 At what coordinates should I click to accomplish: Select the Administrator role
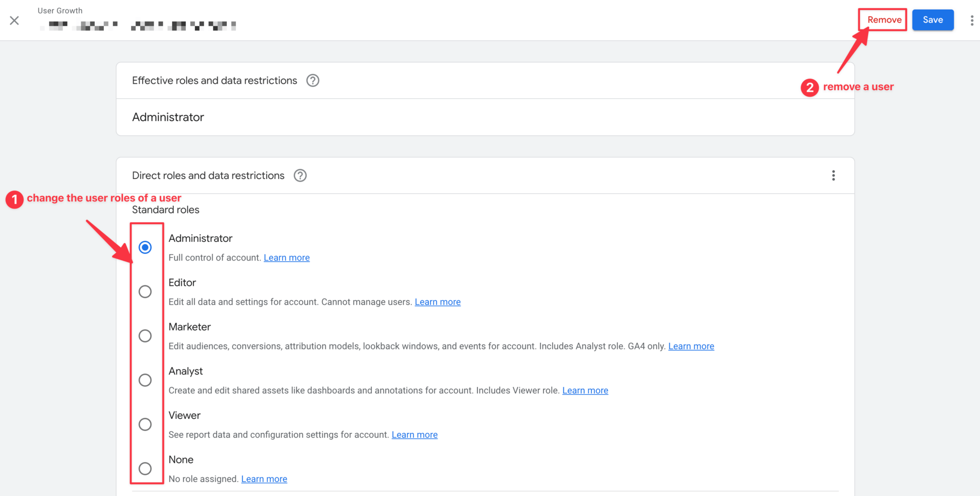click(145, 247)
